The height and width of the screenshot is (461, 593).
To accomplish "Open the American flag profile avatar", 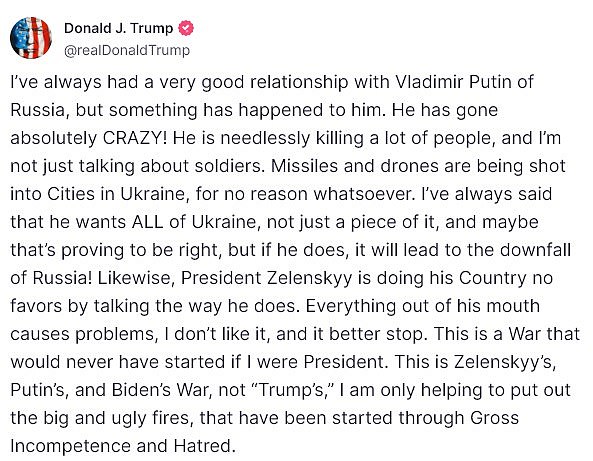I will [x=31, y=38].
